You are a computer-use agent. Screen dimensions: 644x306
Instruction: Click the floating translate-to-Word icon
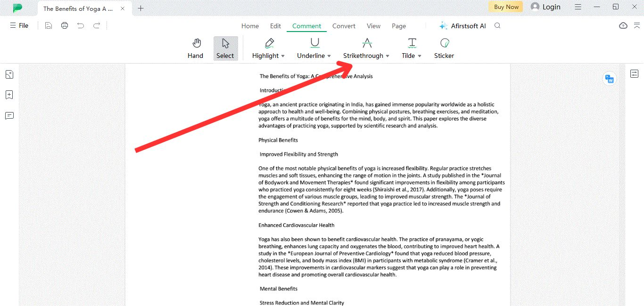coord(610,79)
